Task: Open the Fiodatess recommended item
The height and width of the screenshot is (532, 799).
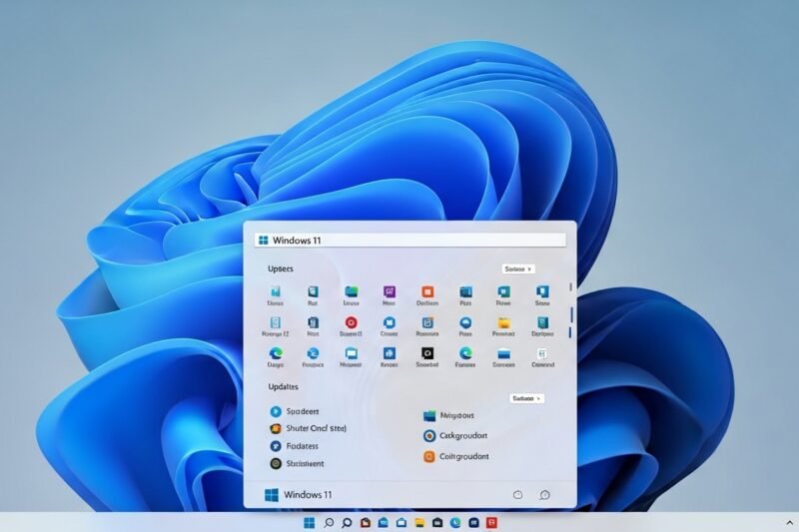Action: pos(294,446)
